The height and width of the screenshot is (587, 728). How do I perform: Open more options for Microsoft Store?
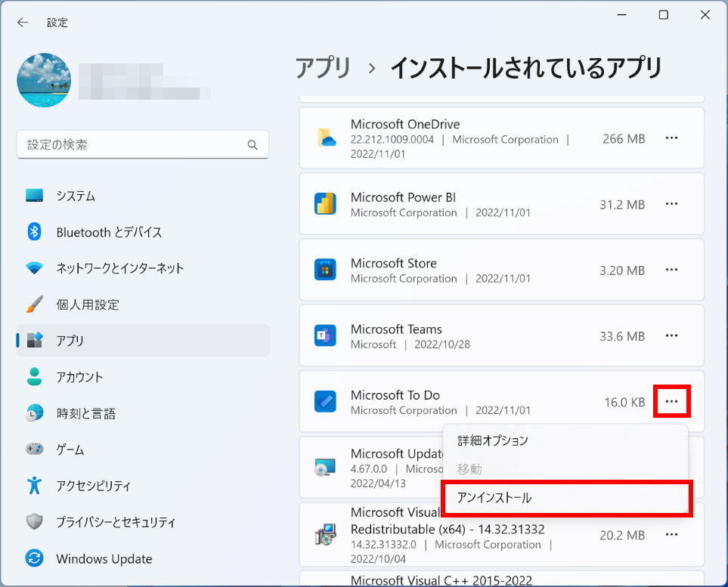tap(671, 270)
